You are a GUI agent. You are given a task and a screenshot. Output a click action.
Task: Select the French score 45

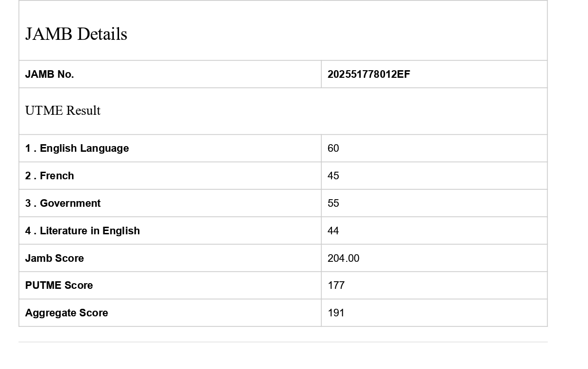333,176
